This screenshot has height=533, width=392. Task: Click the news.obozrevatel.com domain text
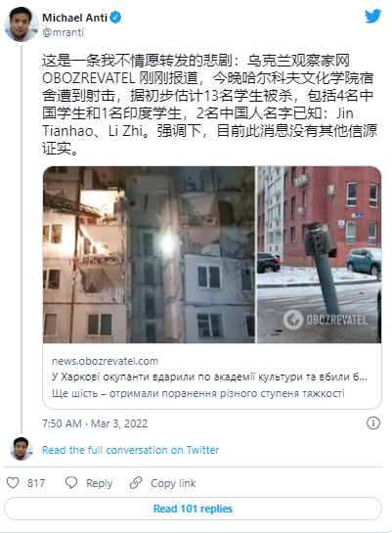click(105, 361)
